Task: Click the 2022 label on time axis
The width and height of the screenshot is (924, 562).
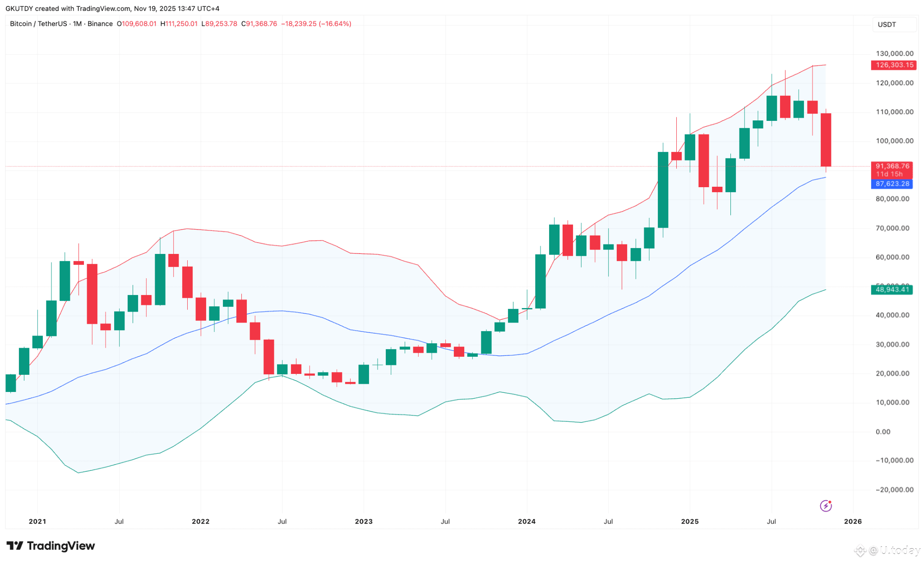Action: coord(200,521)
